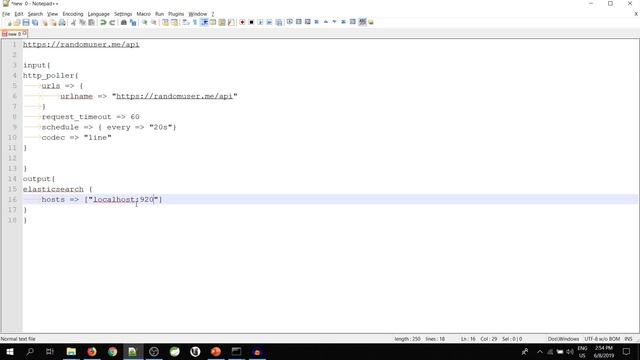Click 'request_timeout' text on line 8
640x360 pixels.
tap(76, 117)
